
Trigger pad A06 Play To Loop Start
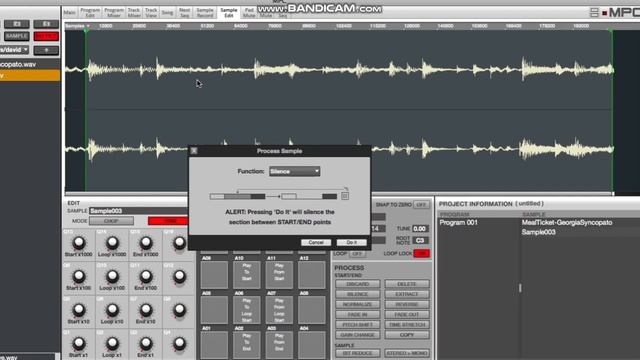click(247, 310)
